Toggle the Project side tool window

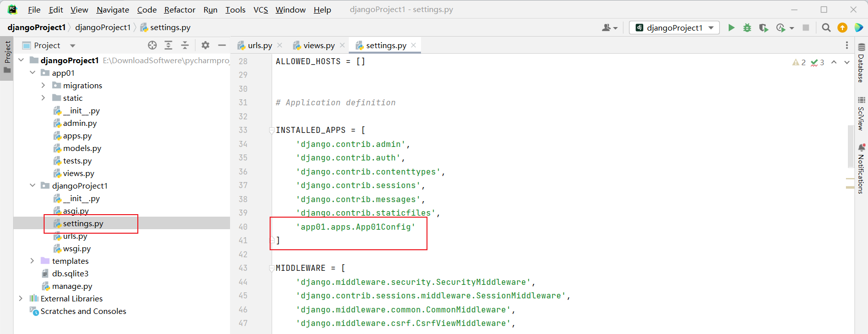pyautogui.click(x=7, y=57)
